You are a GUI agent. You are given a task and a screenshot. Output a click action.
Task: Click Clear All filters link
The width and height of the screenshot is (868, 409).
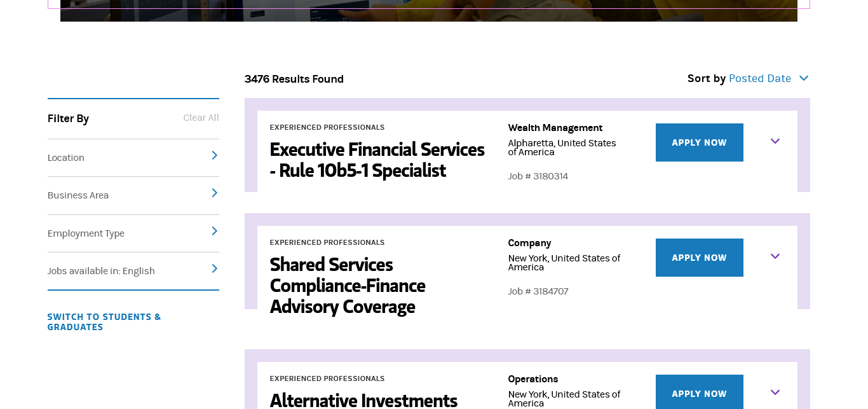coord(201,118)
